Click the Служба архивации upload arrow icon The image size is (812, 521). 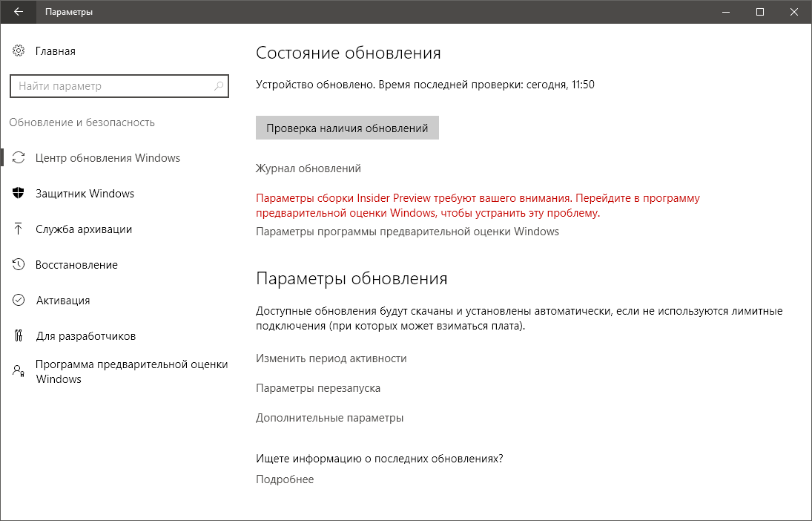pyautogui.click(x=19, y=229)
